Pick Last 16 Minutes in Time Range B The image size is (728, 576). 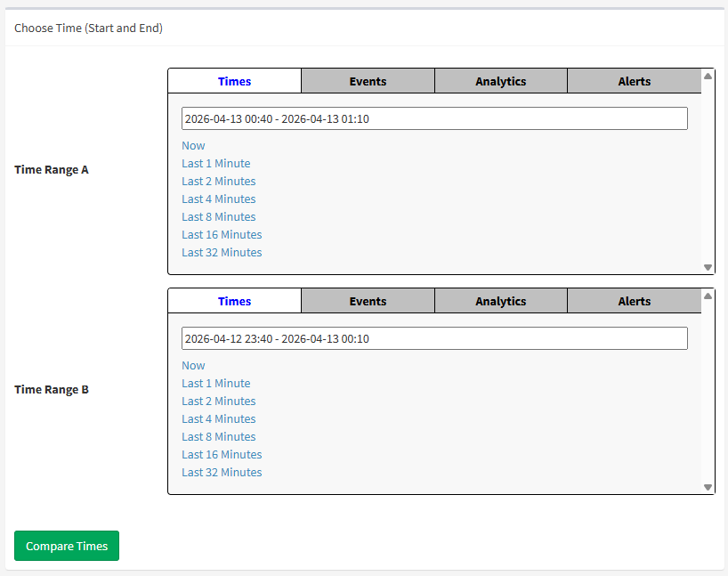click(222, 454)
